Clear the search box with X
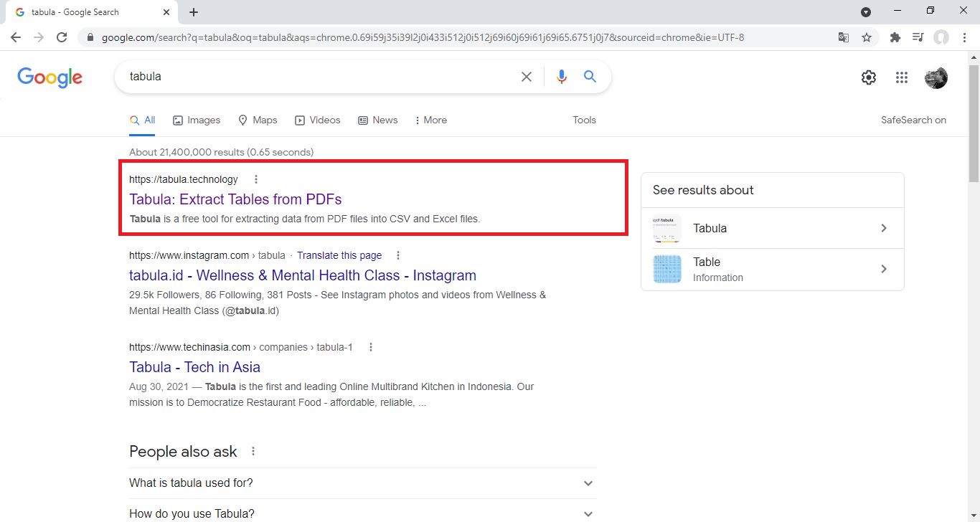Screen dimensions: 980x522 [527, 77]
